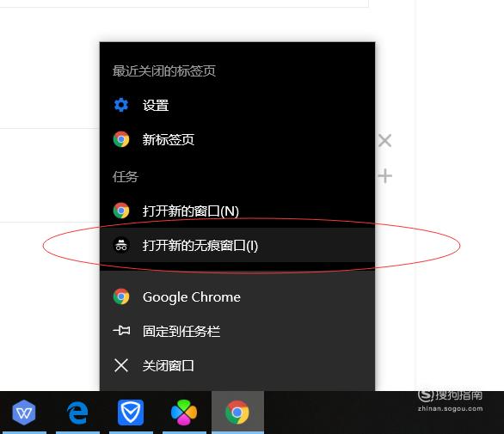504x434 pixels.
Task: Click the gray X beside the menu
Action: [x=384, y=141]
